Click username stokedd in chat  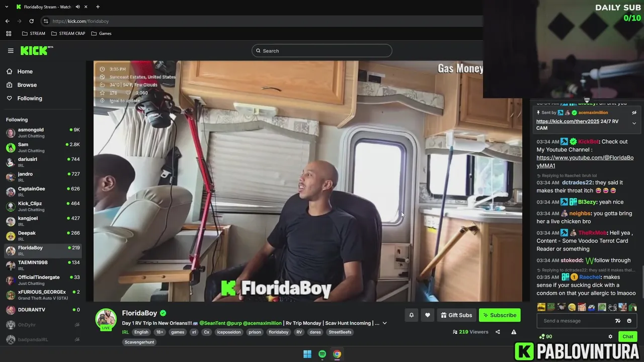[x=571, y=260]
